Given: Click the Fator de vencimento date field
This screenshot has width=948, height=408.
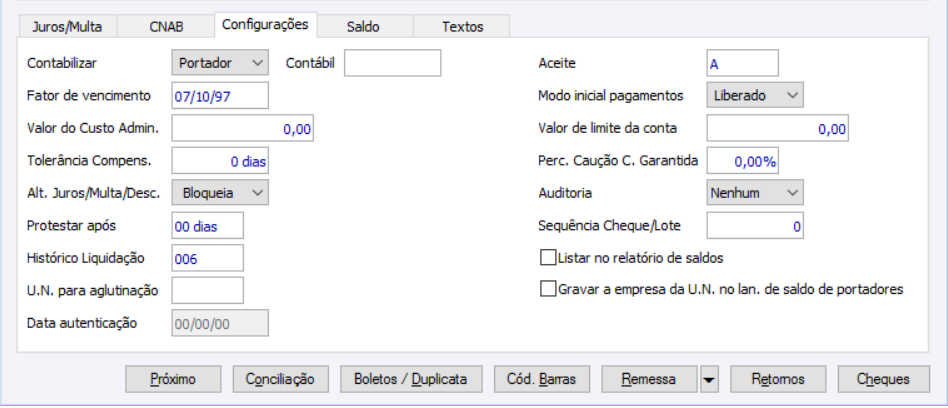Looking at the screenshot, I should click(x=220, y=96).
